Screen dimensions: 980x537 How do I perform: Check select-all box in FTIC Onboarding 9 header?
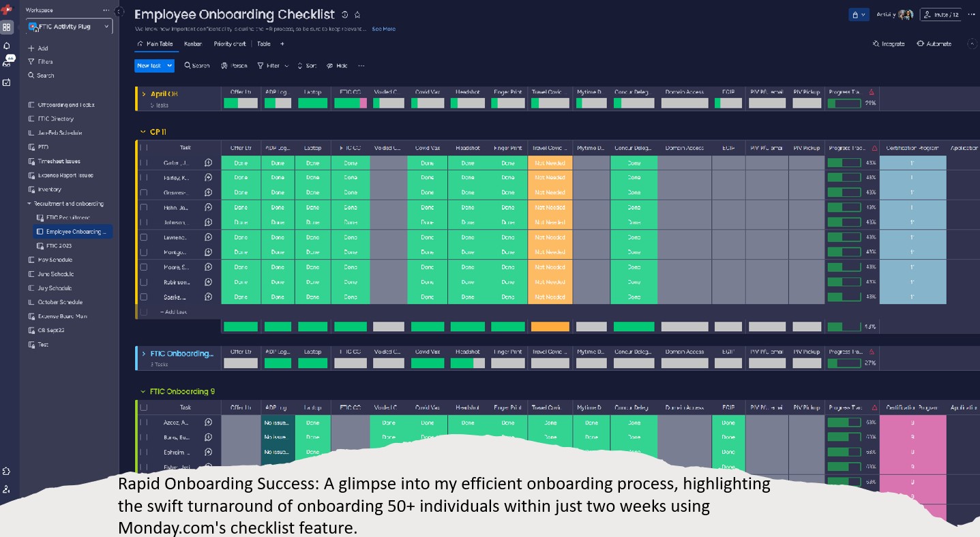[144, 408]
